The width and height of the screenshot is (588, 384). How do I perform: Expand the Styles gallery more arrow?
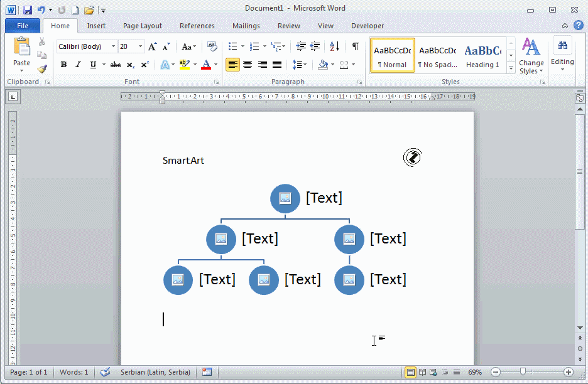click(x=511, y=68)
